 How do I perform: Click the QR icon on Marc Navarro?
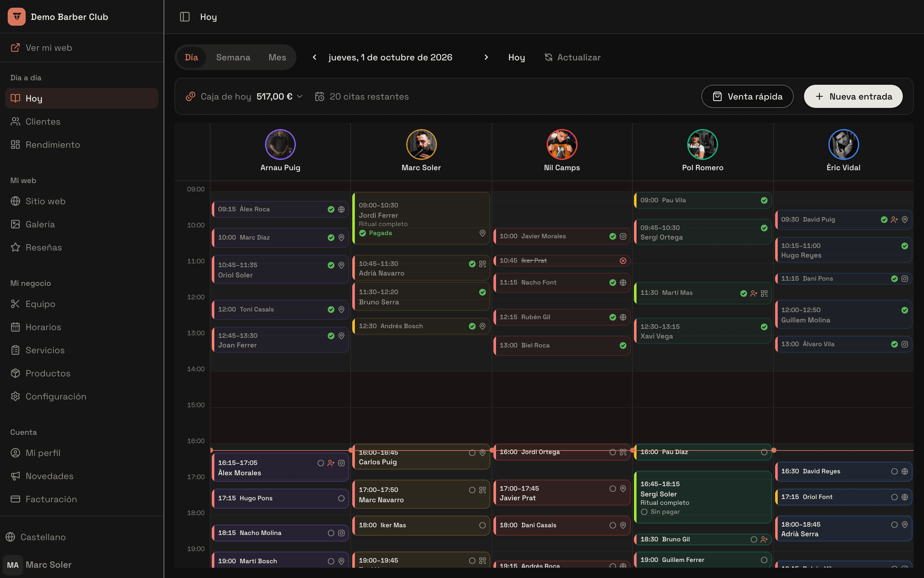point(483,490)
